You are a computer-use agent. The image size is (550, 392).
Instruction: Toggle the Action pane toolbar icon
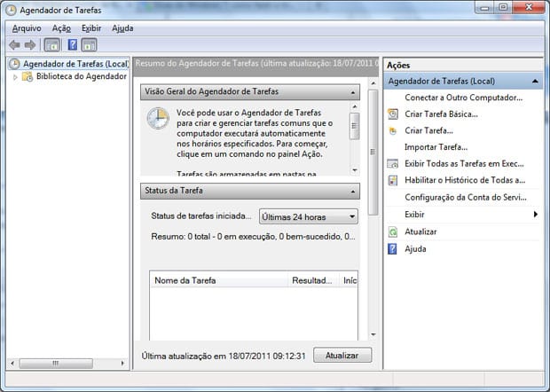tap(89, 45)
